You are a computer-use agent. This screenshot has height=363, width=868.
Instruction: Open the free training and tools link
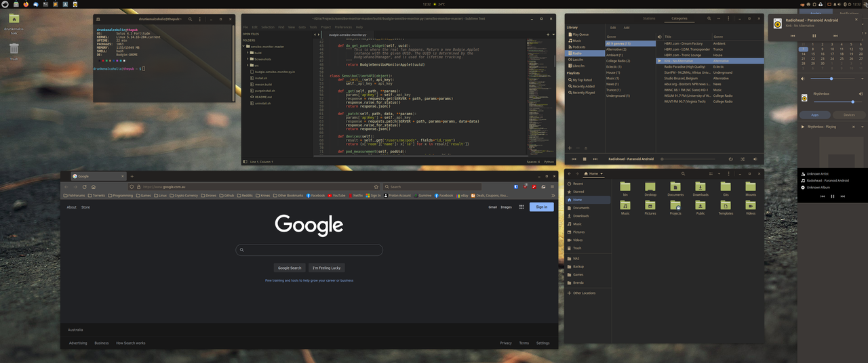(x=309, y=280)
